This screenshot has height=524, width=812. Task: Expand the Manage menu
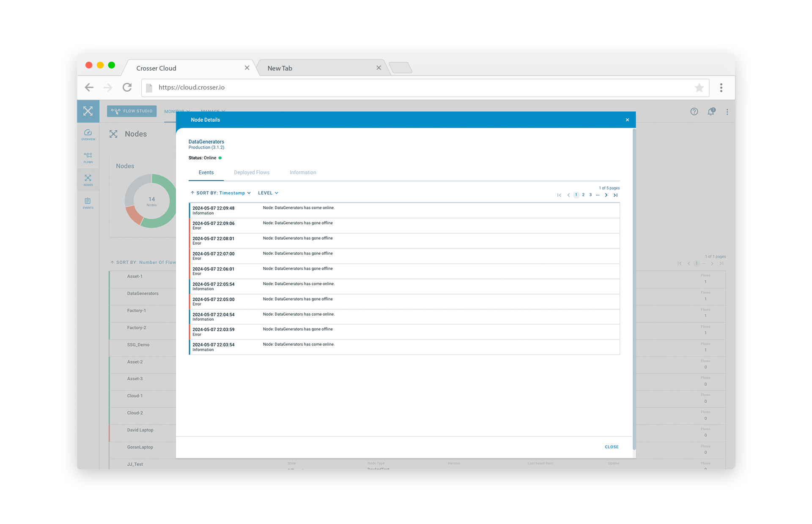point(213,112)
